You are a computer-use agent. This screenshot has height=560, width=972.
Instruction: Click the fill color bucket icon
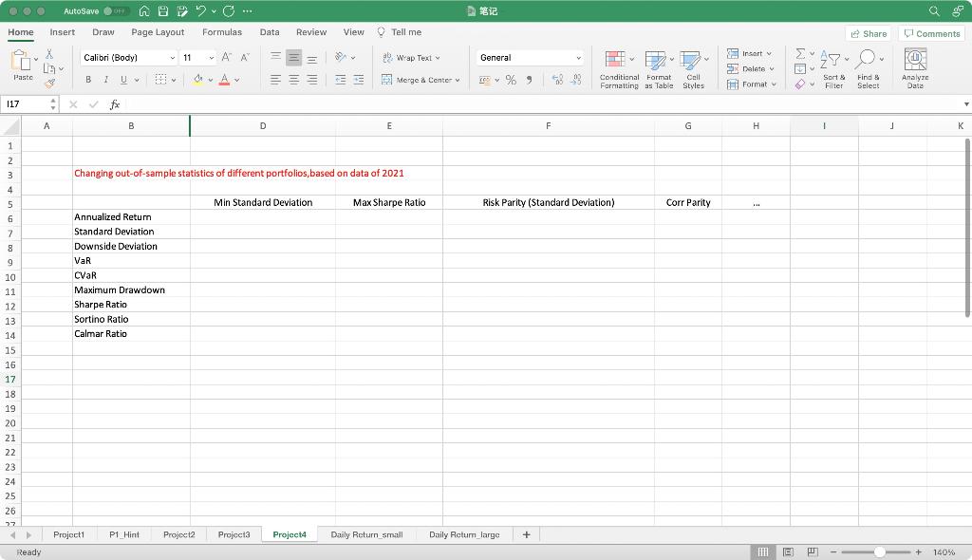(x=197, y=80)
